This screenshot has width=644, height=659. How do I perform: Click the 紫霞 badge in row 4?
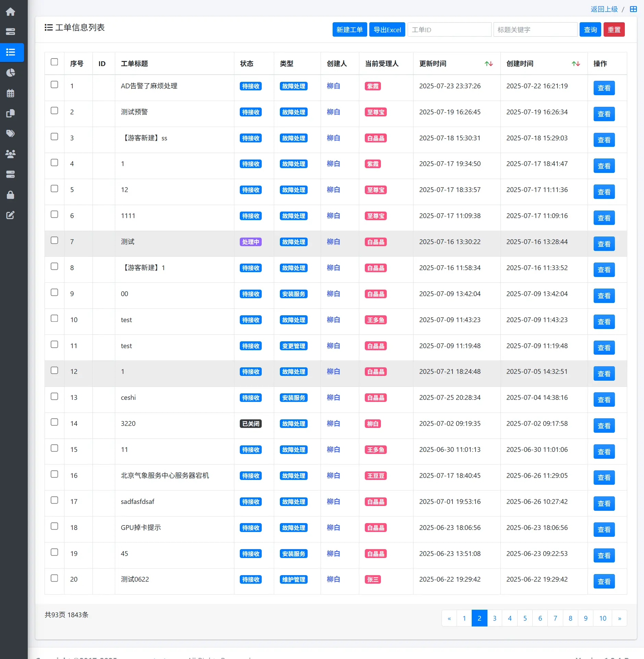[373, 164]
